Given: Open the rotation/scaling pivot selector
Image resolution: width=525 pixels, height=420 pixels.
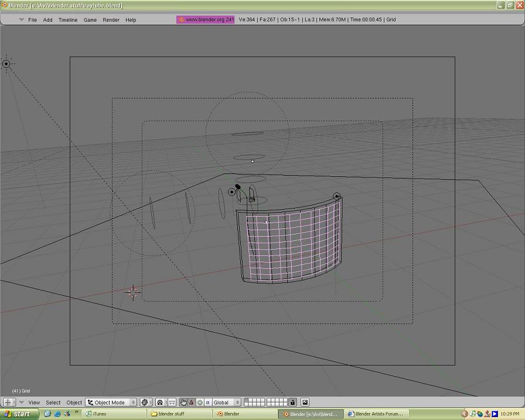Looking at the screenshot, I should (x=161, y=402).
